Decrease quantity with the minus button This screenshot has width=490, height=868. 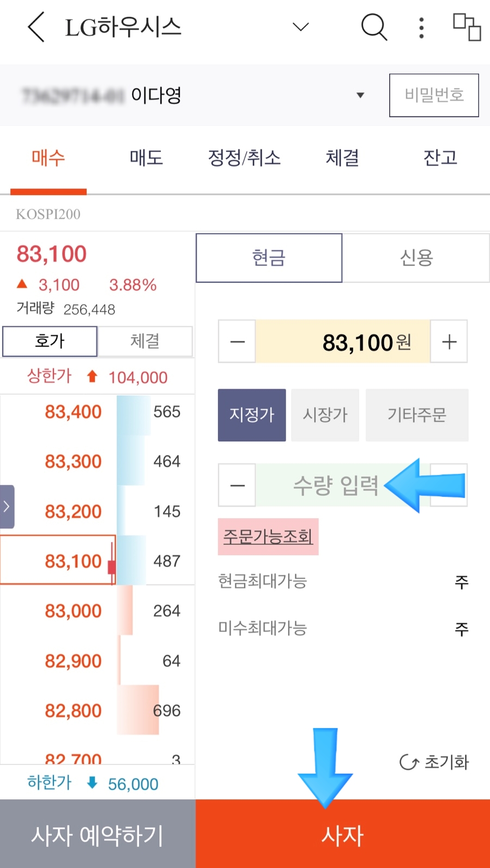point(237,485)
